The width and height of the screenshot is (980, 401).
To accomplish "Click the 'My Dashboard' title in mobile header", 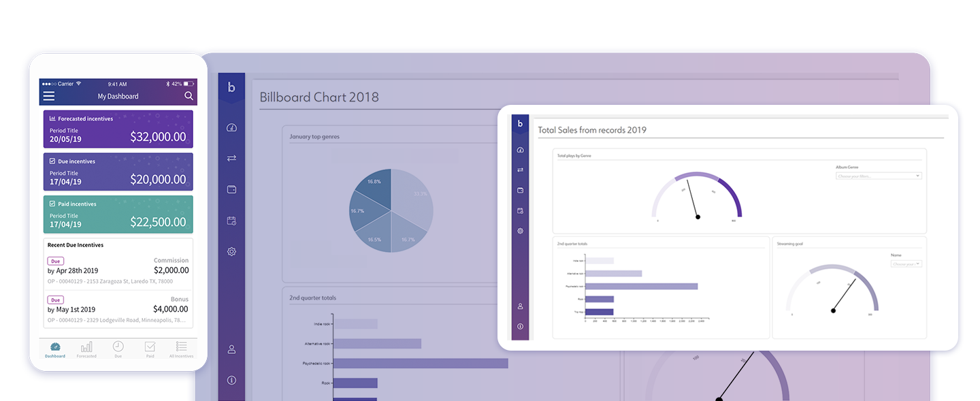I will click(x=118, y=97).
